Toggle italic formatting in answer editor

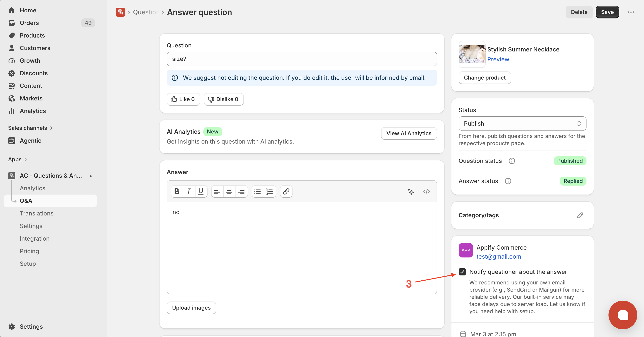pos(189,191)
